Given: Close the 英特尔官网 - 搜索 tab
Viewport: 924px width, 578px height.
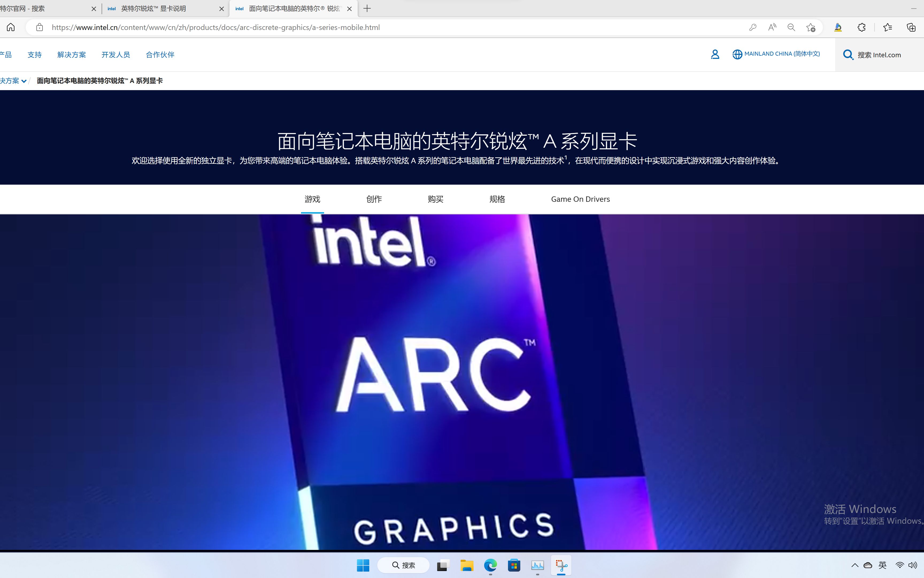Looking at the screenshot, I should tap(94, 9).
